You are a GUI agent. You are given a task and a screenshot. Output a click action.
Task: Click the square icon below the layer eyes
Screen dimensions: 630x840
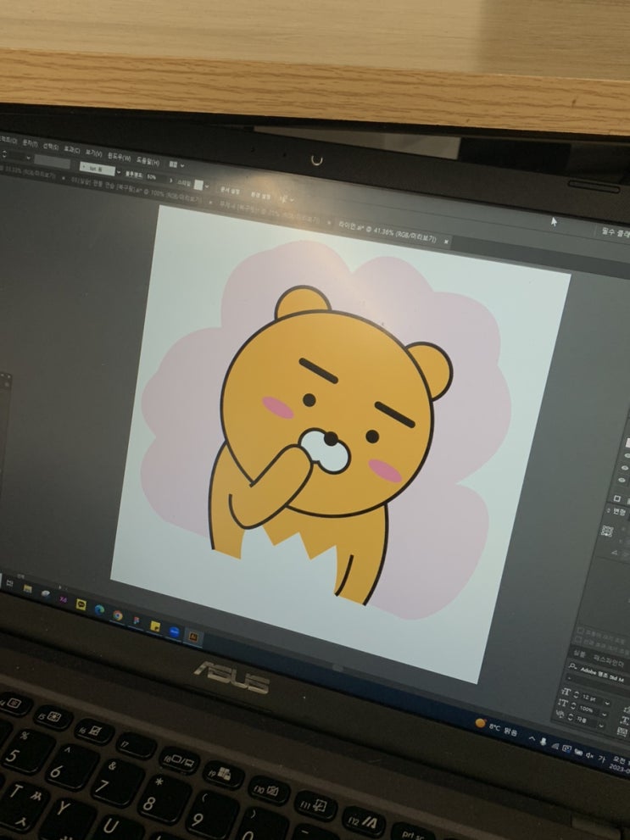(616, 498)
